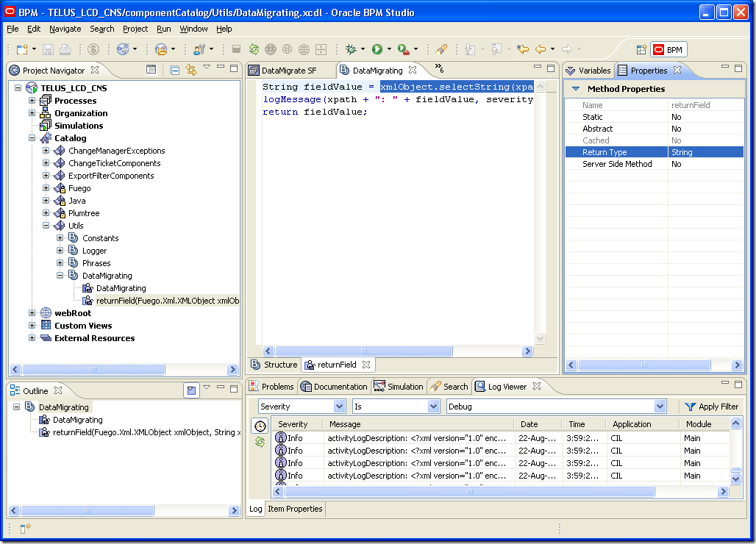
Task: Click Project Navigator catalog view icon
Action: tap(151, 70)
